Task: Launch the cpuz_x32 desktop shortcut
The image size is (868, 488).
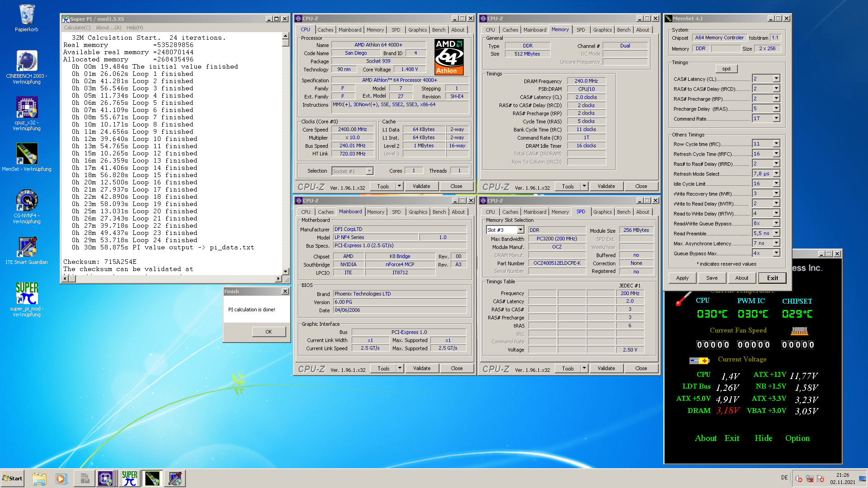Action: 27,113
